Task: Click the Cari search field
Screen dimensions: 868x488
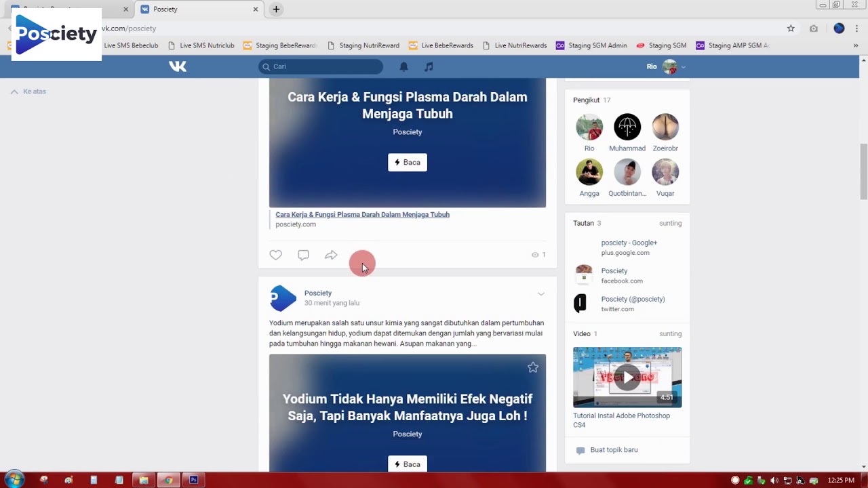Action: (x=321, y=66)
